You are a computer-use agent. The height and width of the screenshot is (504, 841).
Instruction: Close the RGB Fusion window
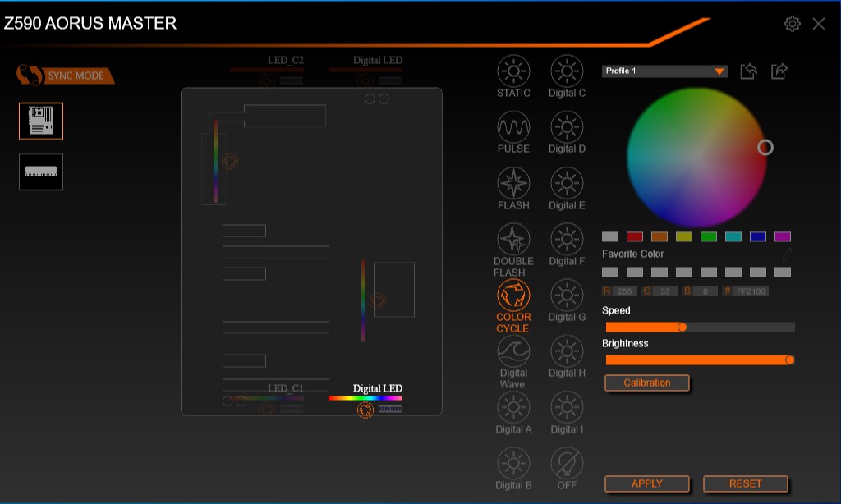click(x=819, y=24)
